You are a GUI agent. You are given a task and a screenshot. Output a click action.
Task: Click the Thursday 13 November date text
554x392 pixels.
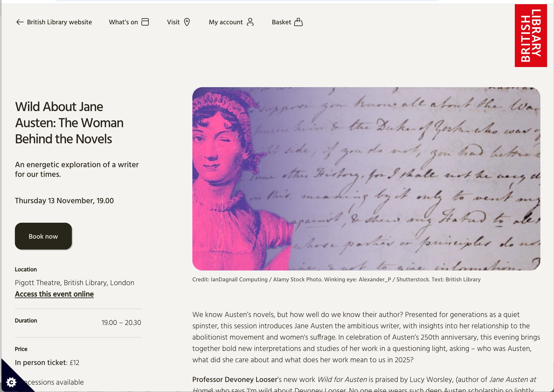[x=64, y=201]
